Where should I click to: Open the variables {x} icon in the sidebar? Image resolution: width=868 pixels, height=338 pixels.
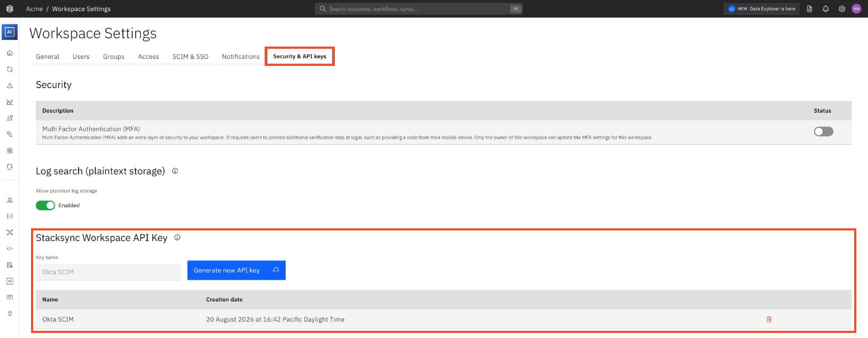click(x=9, y=216)
